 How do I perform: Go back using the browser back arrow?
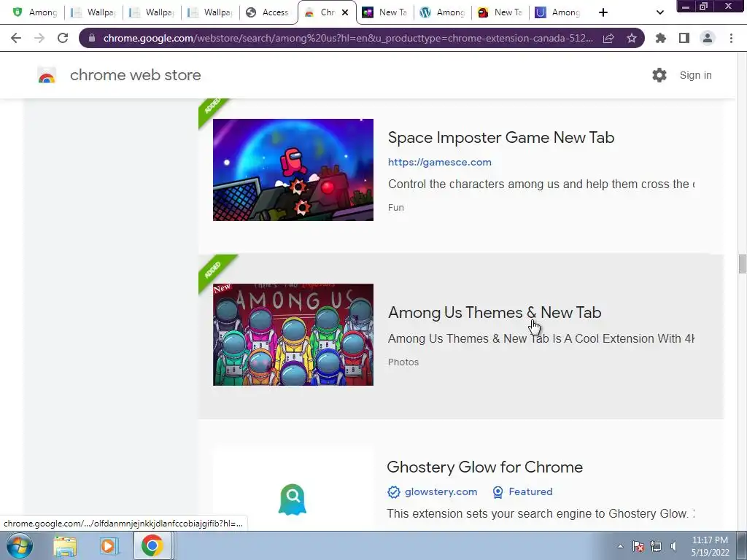16,38
